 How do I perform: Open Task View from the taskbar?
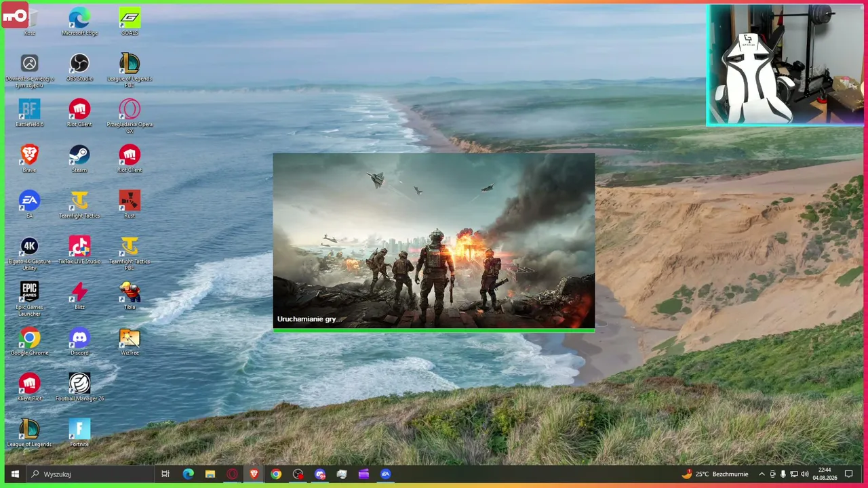(x=165, y=474)
